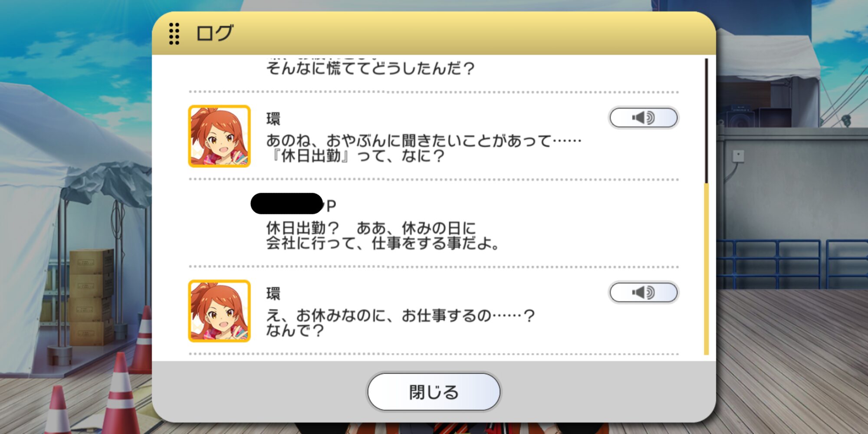The image size is (868, 434).
Task: Select the line 休日出勤？ ああ、休みの日に
Action: click(x=371, y=228)
